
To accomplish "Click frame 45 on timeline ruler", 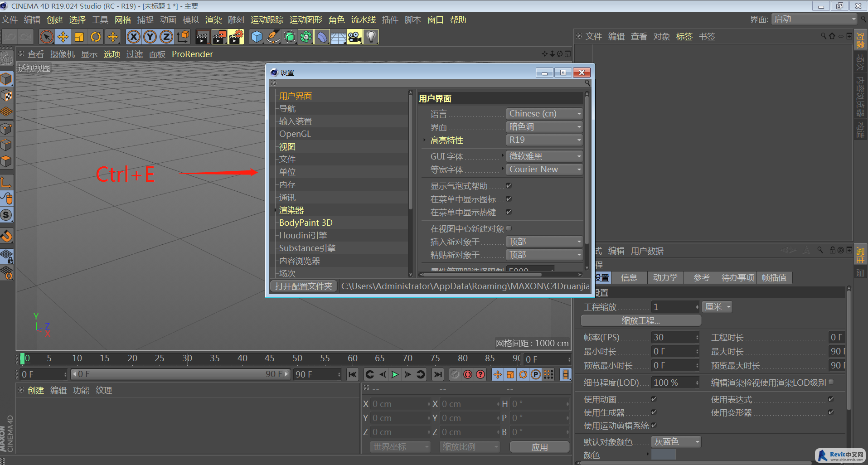I will tap(270, 358).
